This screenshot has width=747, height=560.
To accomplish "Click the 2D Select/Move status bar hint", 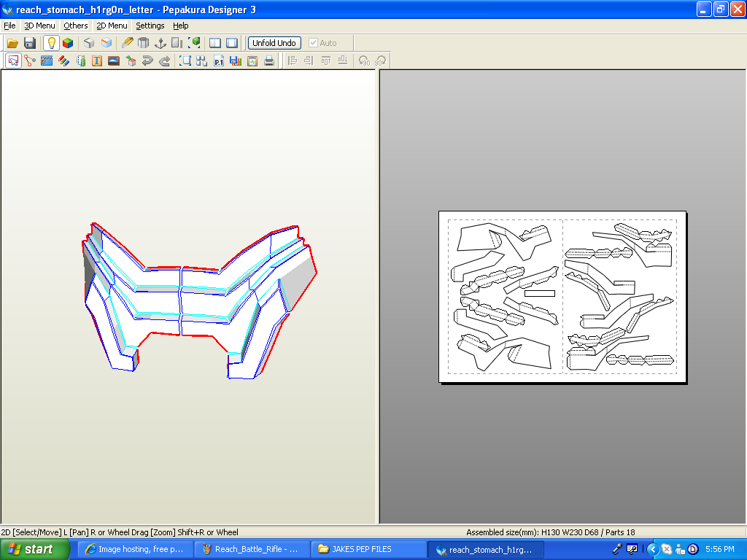I will click(x=120, y=532).
